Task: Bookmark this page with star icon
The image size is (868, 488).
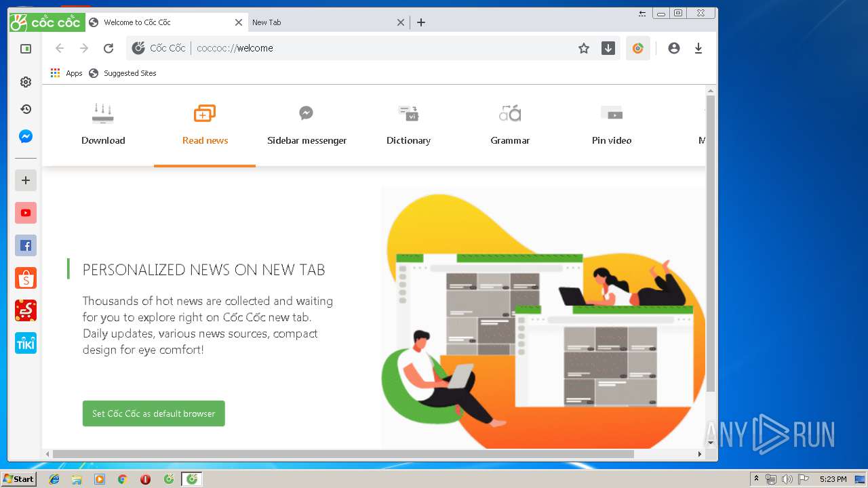Action: click(584, 48)
